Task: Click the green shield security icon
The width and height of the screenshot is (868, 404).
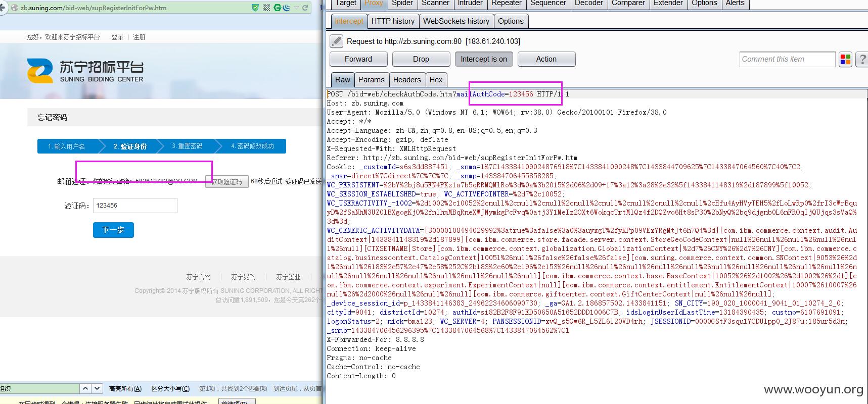Action: pos(255,8)
